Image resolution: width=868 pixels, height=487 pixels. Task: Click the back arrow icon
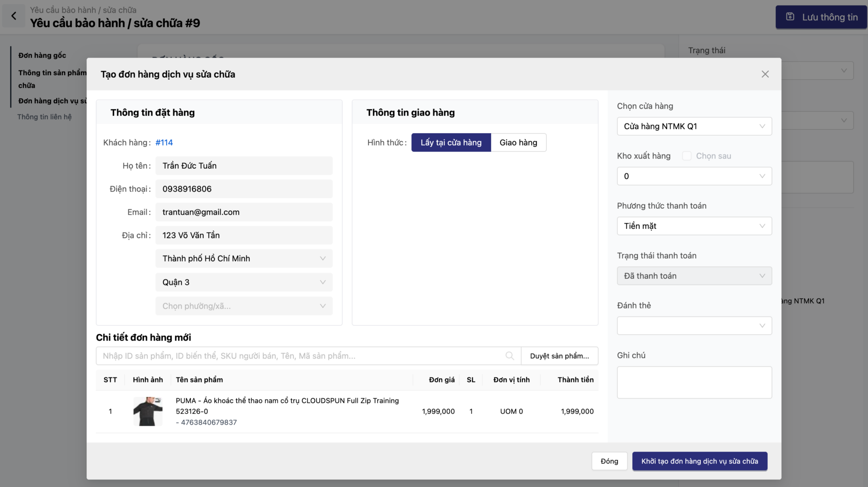[x=14, y=16]
